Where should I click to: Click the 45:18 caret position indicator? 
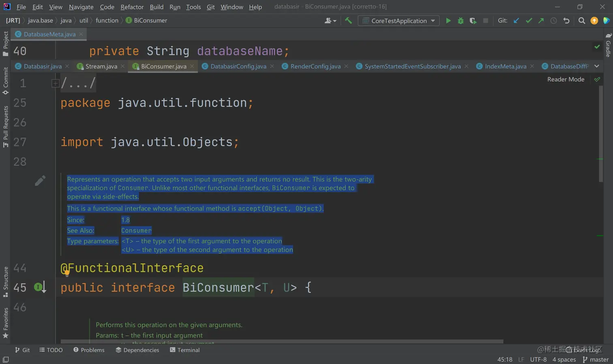click(505, 360)
